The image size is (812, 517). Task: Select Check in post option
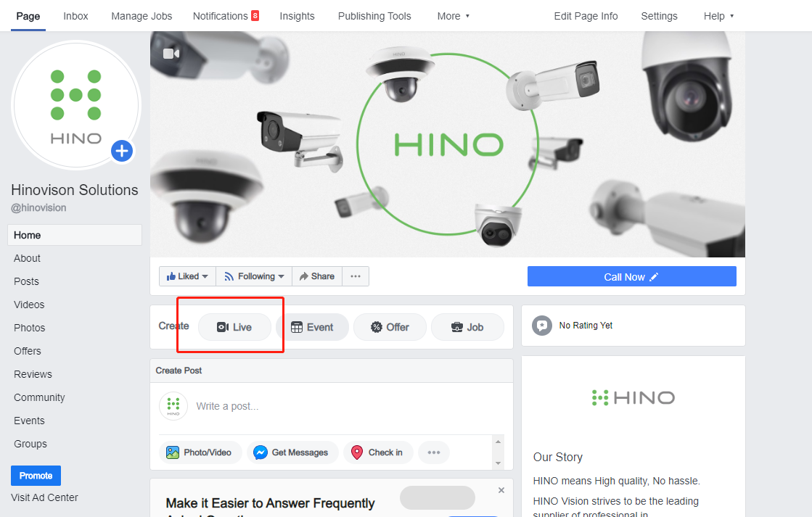pos(378,452)
